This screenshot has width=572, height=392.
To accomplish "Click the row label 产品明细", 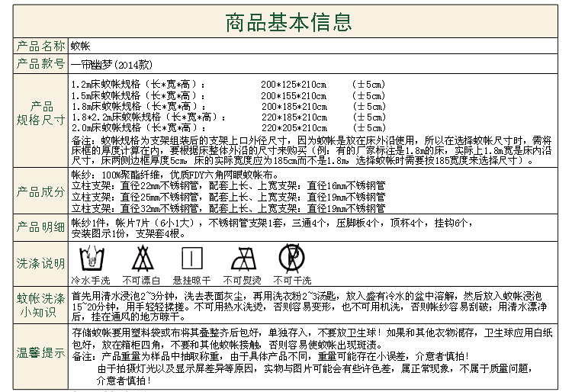I will 40,227.
